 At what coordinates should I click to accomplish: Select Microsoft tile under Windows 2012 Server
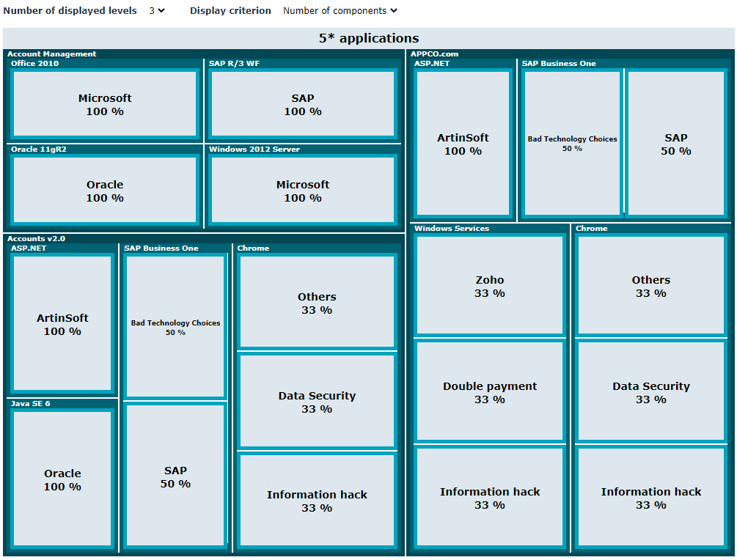pos(302,191)
